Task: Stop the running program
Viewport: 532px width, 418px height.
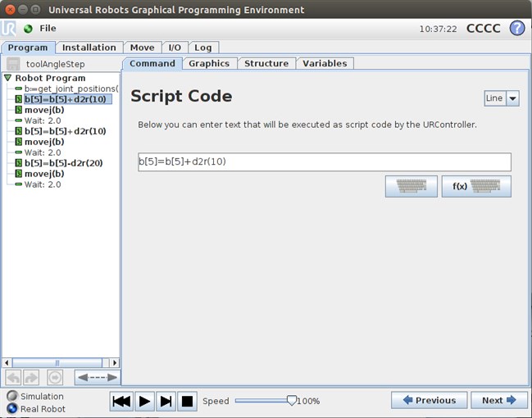Action: click(187, 402)
